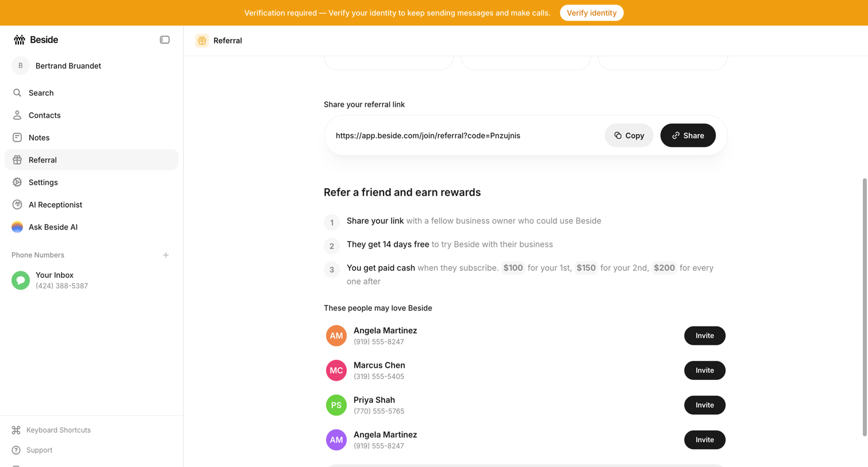Open the account menu via B avatar

click(x=21, y=66)
